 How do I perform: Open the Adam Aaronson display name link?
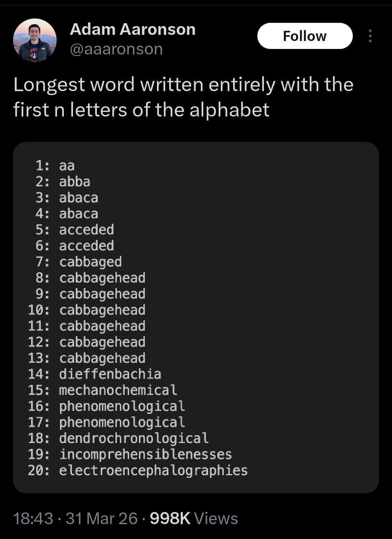132,29
